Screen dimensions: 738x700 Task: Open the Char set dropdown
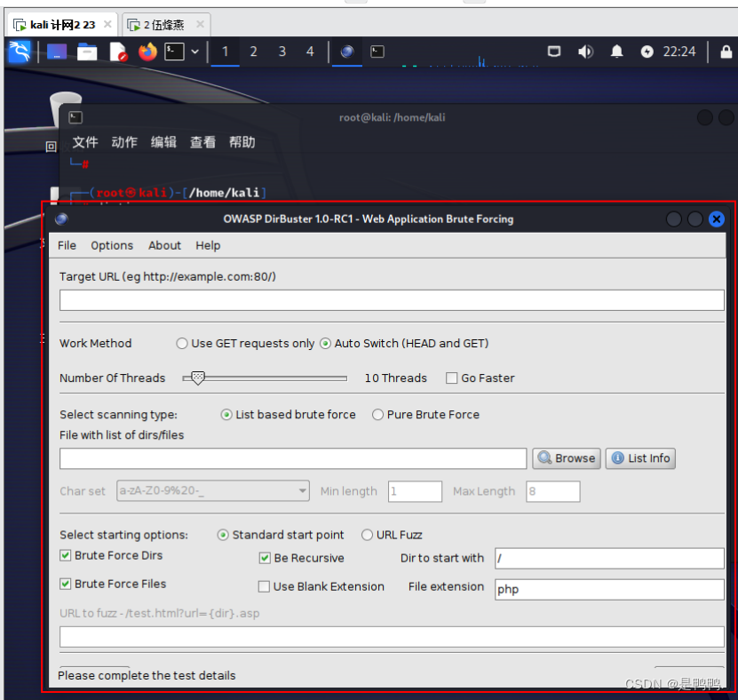(213, 491)
